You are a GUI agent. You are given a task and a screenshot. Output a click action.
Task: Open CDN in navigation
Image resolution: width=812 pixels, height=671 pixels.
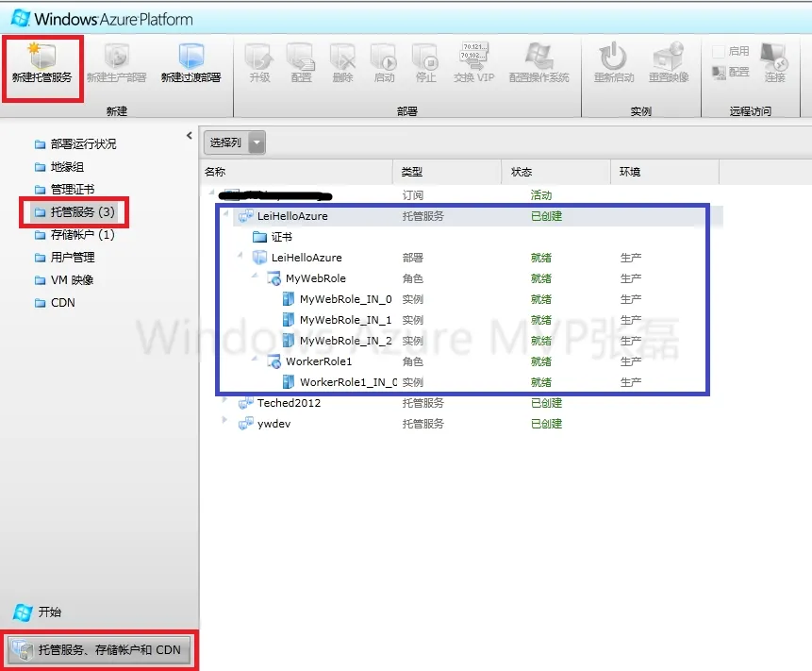click(x=55, y=303)
